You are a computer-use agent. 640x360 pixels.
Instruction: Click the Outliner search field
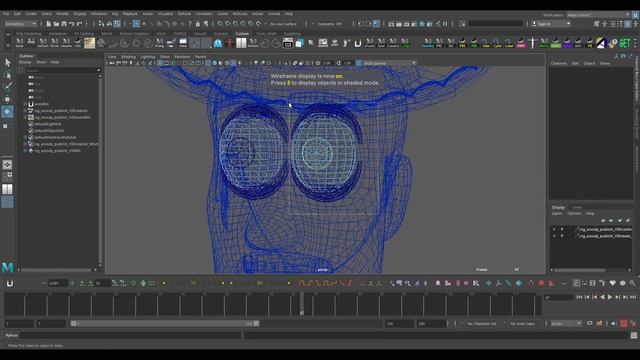(60, 70)
